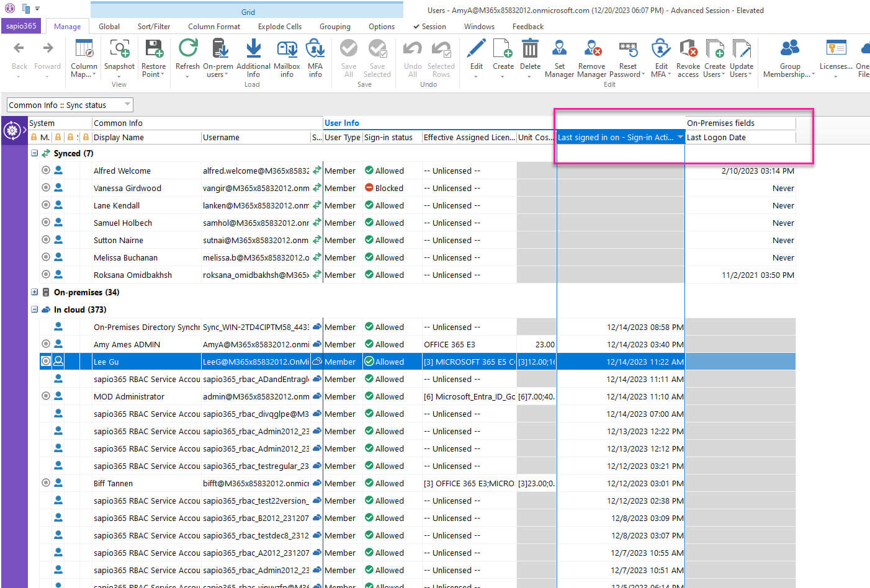
Task: Click the Create Users icon
Action: 715,48
